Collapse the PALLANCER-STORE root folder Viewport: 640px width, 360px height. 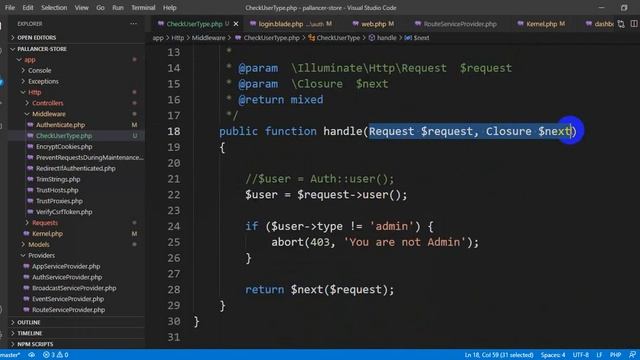(x=76, y=49)
